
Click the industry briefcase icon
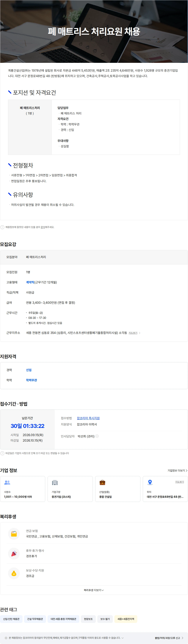point(102,483)
